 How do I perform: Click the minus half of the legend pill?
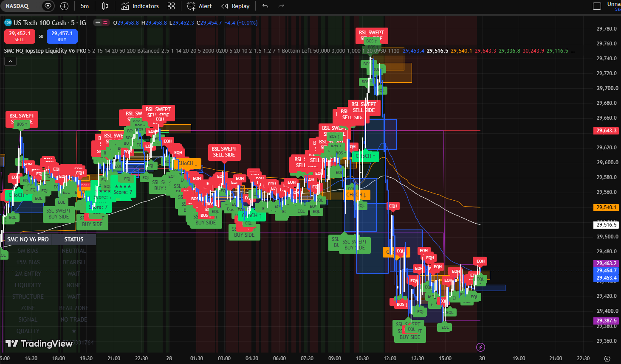pos(98,22)
